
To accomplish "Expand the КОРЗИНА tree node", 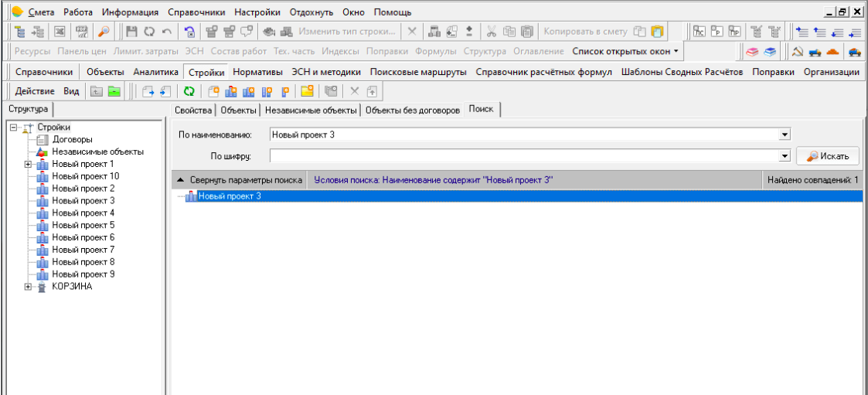I will coord(27,287).
